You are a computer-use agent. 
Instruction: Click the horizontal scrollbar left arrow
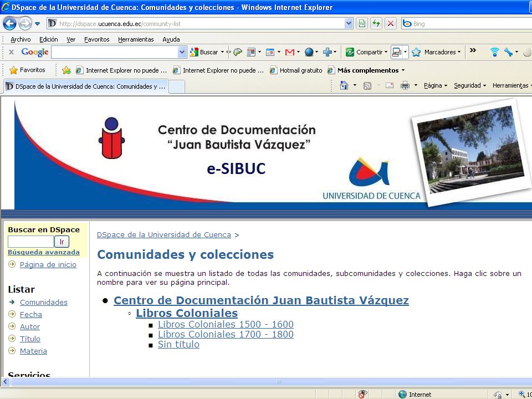click(x=6, y=382)
